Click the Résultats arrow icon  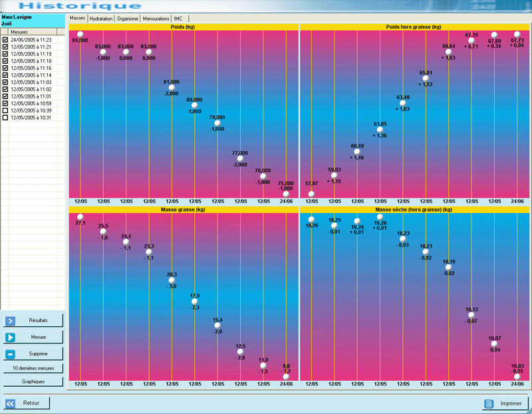point(10,321)
